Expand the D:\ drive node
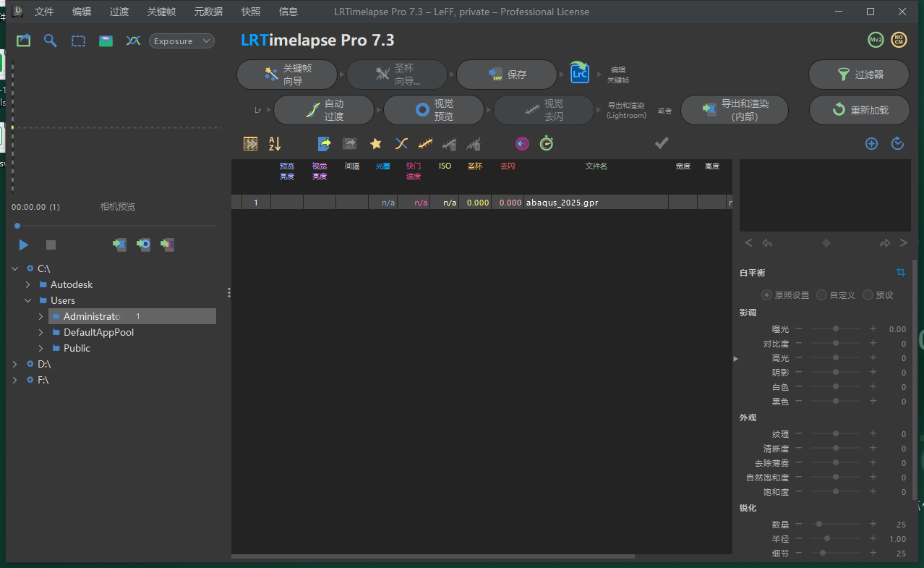 (x=15, y=364)
